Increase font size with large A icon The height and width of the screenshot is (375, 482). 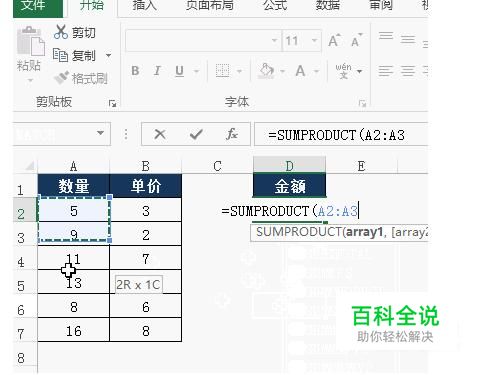click(x=335, y=41)
